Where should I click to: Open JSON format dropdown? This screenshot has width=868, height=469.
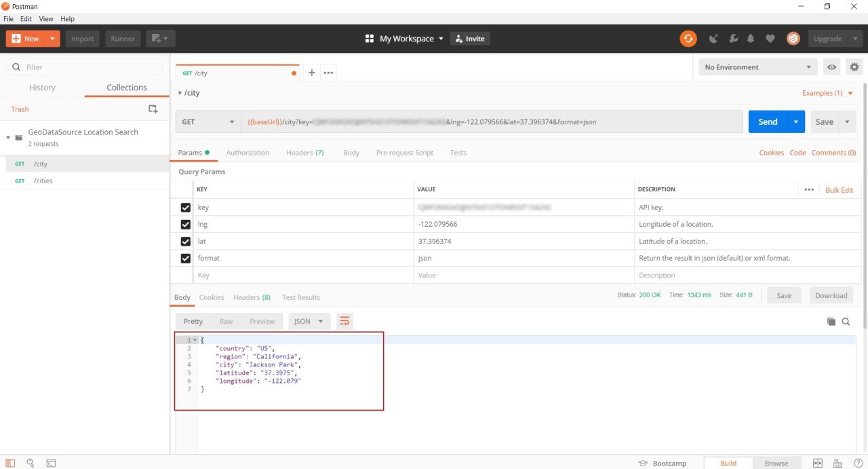click(309, 321)
